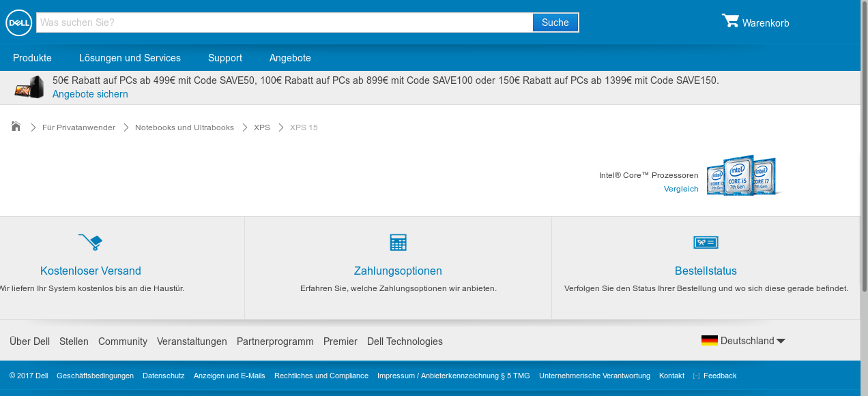This screenshot has height=396, width=868.
Task: Open the Datenschutz link
Action: [164, 376]
